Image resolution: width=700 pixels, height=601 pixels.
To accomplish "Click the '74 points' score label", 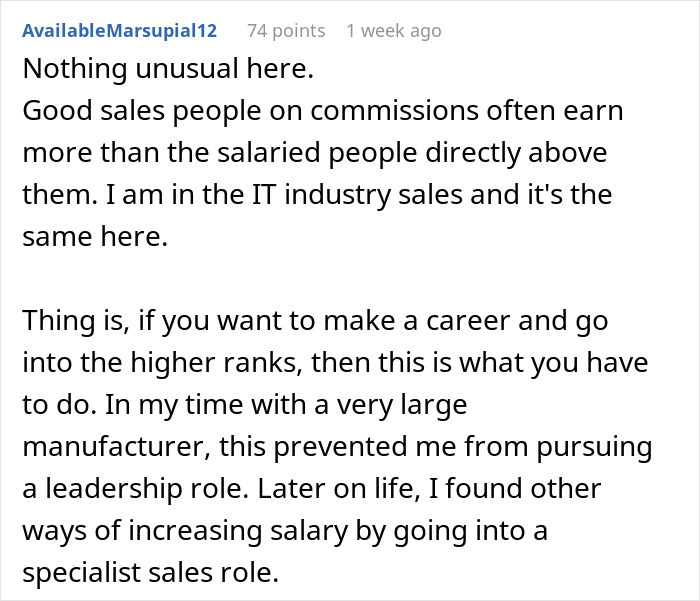I will (286, 31).
